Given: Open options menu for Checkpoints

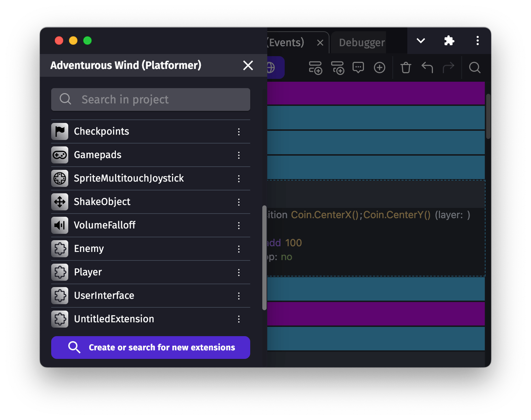Looking at the screenshot, I should 239,132.
